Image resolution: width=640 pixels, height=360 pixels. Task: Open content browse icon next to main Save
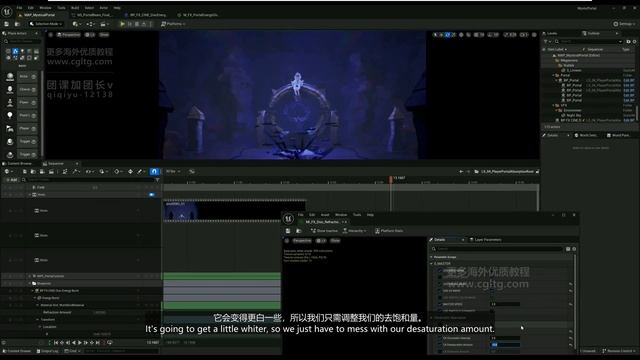pyautogui.click(x=17, y=24)
